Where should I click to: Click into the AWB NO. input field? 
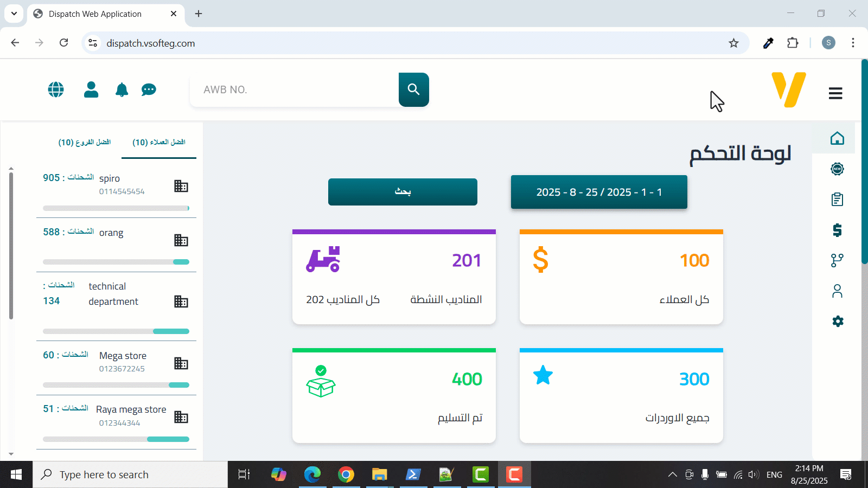coord(296,90)
